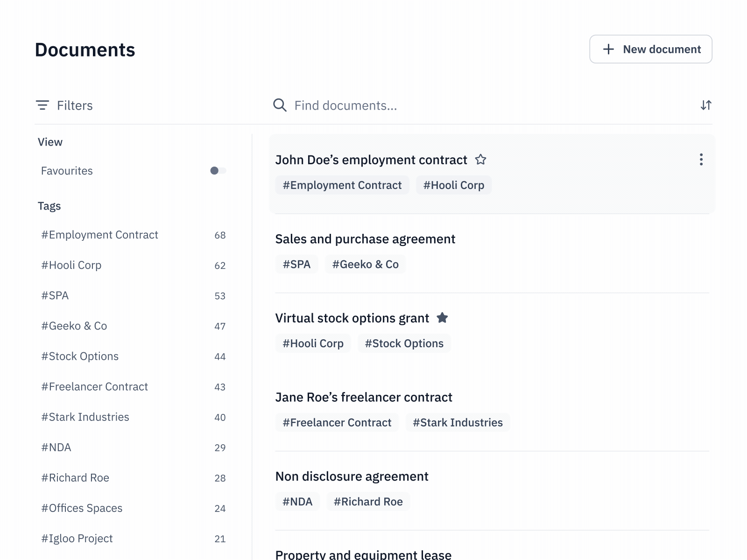Click the Filters icon
Viewport: 747px width, 560px height.
pos(42,105)
